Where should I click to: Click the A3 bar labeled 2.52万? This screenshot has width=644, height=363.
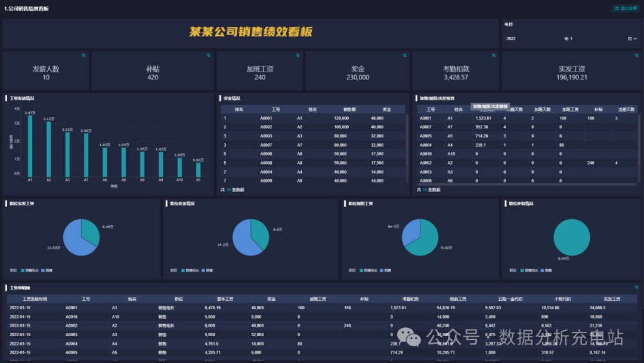click(x=67, y=155)
